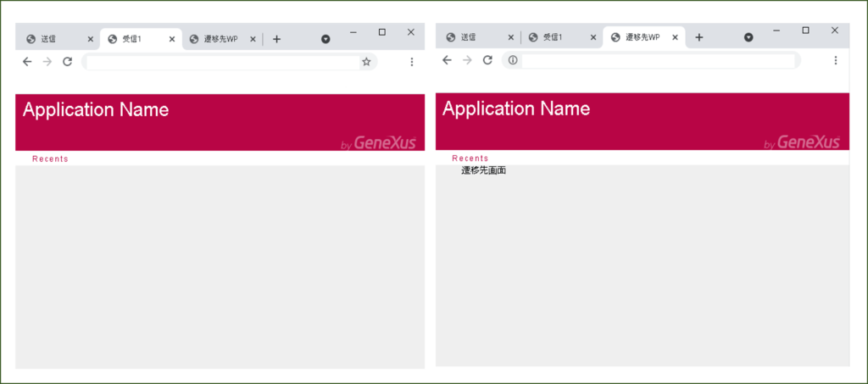Add new tab in right browser window
868x384 pixels.
click(698, 37)
